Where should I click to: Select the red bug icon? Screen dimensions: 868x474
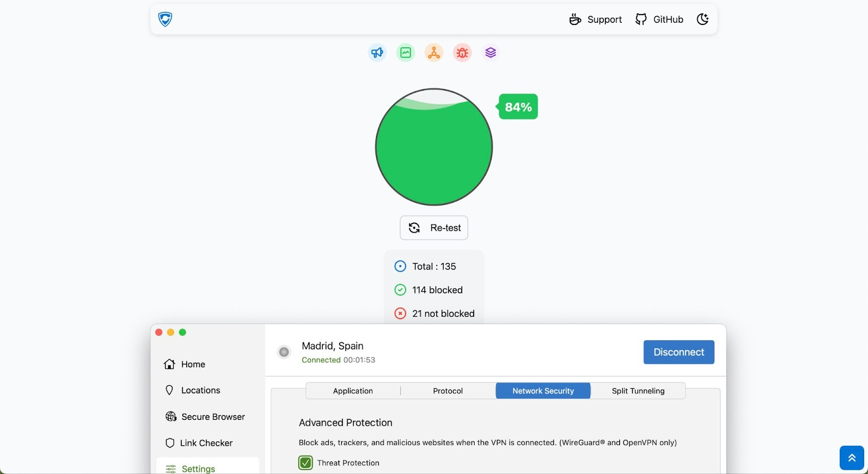click(462, 53)
